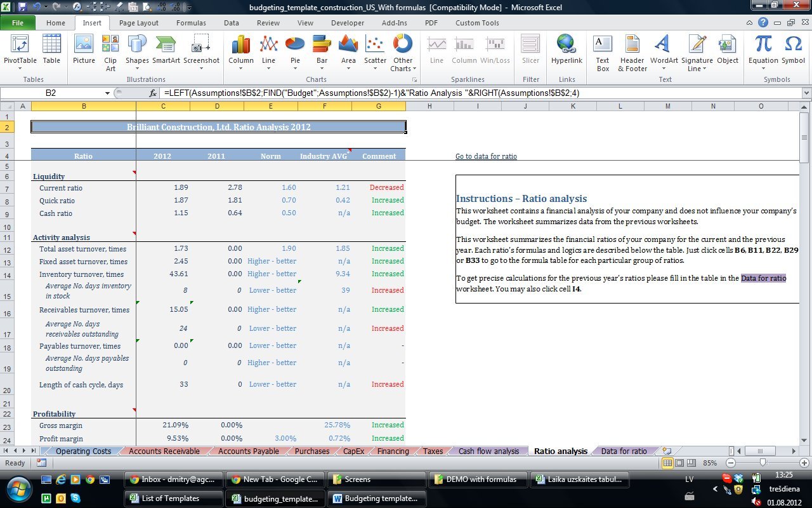Open the Formulas ribbon tab
Screen dimensions: 812x508
[x=190, y=23]
